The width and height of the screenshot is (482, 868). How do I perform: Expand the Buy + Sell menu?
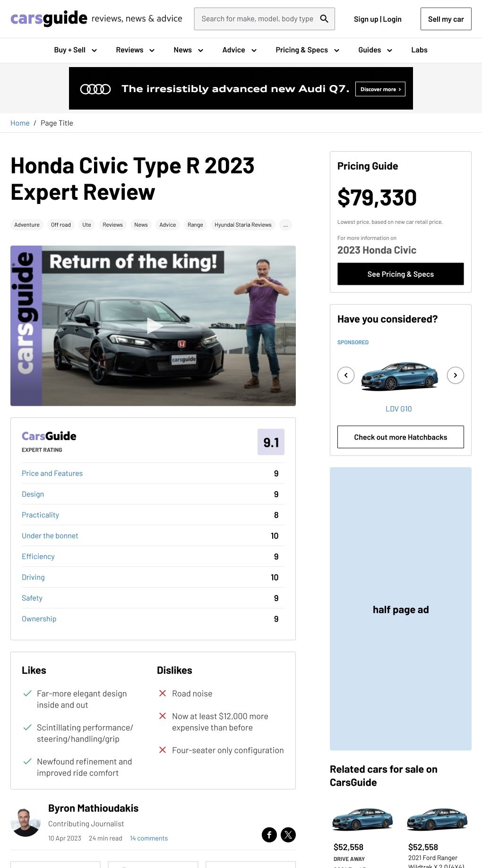point(76,50)
